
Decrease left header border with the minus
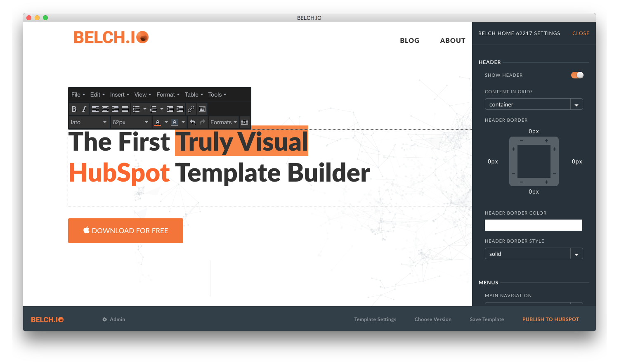pyautogui.click(x=513, y=174)
